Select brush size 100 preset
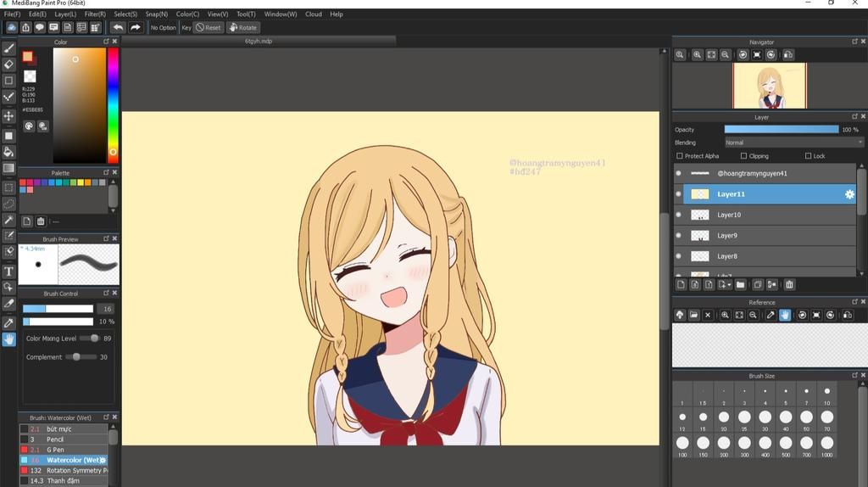Viewport: 868px width, 487px height. (682, 443)
